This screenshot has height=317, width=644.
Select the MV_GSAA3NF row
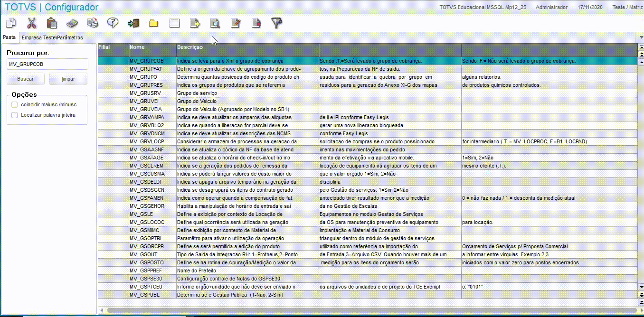pos(367,149)
